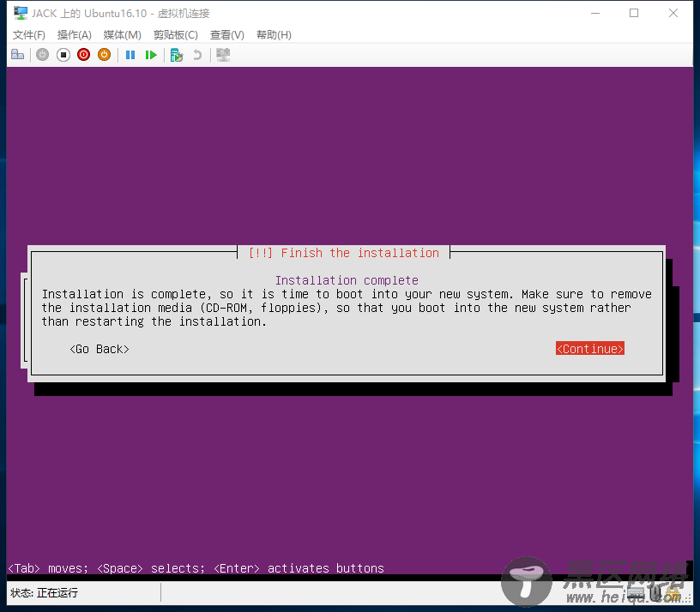Minimize the virtual machine connection window
The height and width of the screenshot is (612, 700).
tap(595, 13)
